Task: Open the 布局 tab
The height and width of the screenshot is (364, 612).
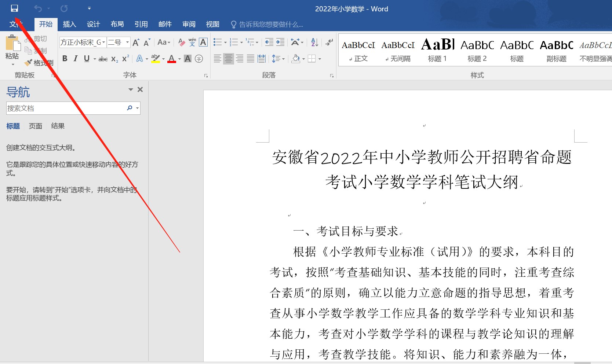Action: (x=117, y=24)
